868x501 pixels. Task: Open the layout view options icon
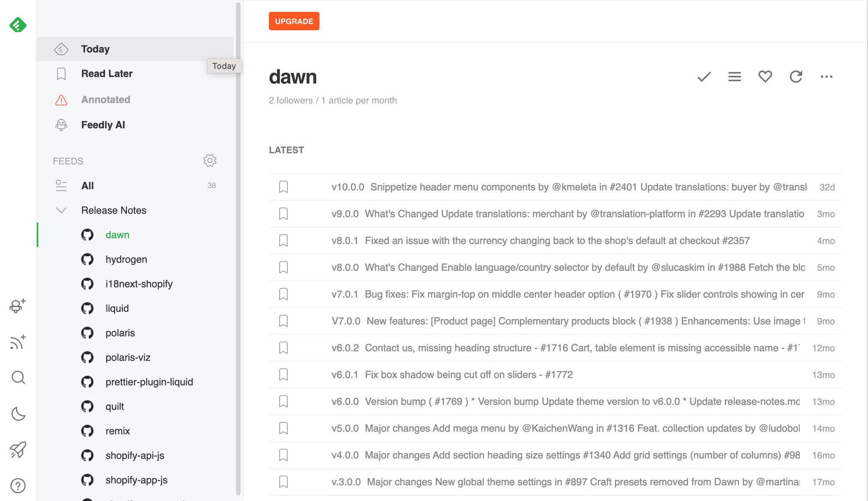[734, 77]
